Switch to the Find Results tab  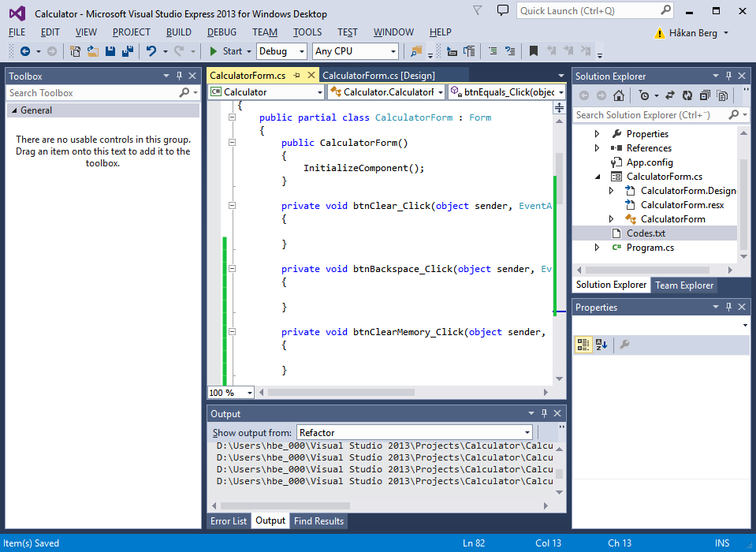pos(318,520)
